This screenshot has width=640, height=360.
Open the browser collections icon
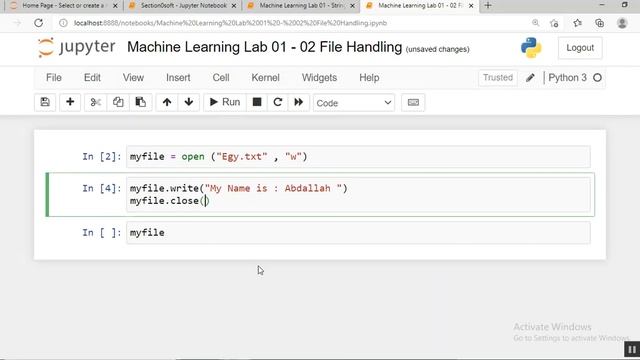(599, 23)
